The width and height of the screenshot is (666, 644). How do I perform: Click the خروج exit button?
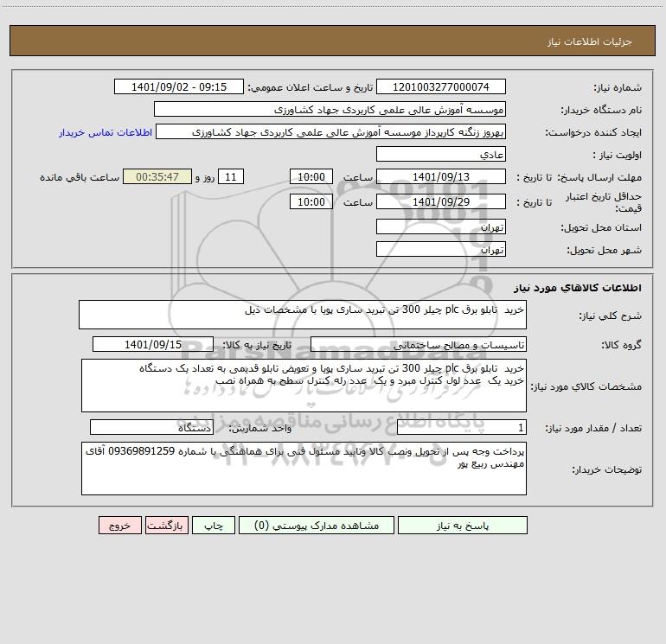119,526
